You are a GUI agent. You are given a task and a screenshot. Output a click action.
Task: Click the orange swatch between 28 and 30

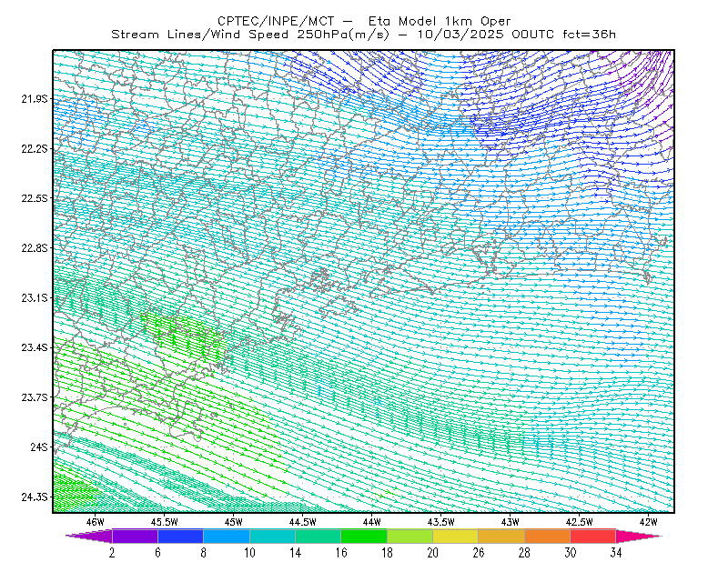click(548, 536)
